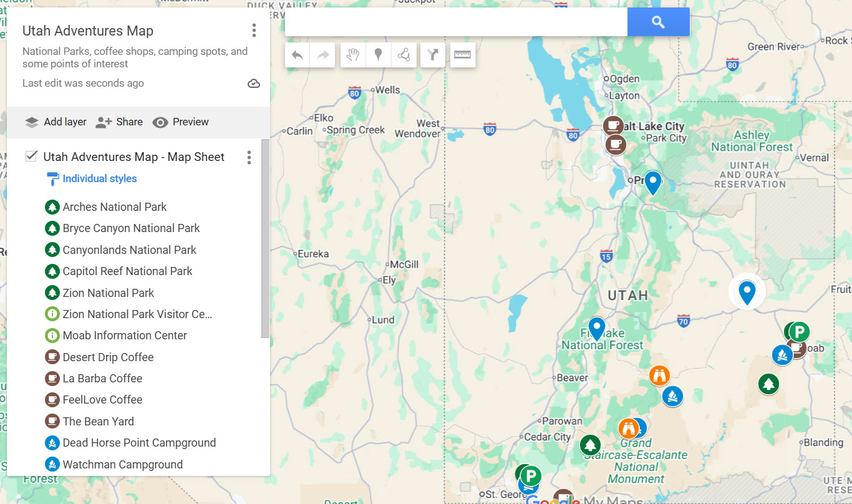The width and height of the screenshot is (852, 504).
Task: Select Arches National Park in list
Action: point(115,207)
